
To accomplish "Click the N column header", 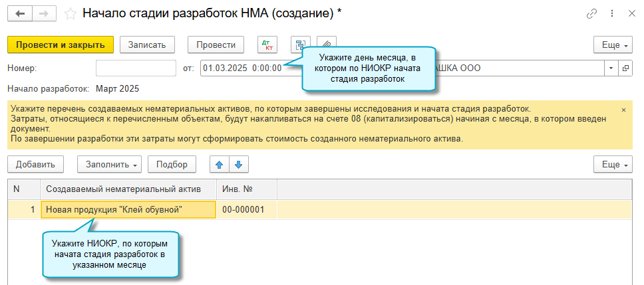I will pyautogui.click(x=24, y=189).
